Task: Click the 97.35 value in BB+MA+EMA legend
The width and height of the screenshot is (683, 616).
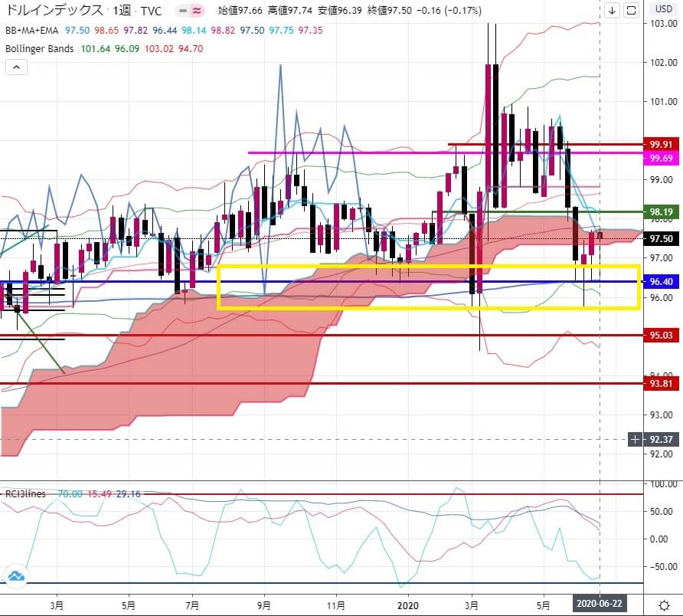Action: click(311, 30)
